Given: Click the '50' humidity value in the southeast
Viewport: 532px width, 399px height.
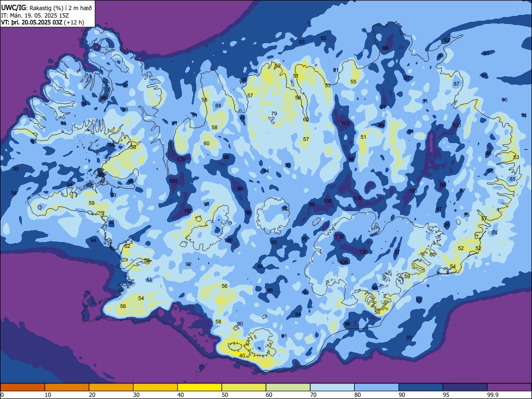Looking at the screenshot, I should point(377,312).
